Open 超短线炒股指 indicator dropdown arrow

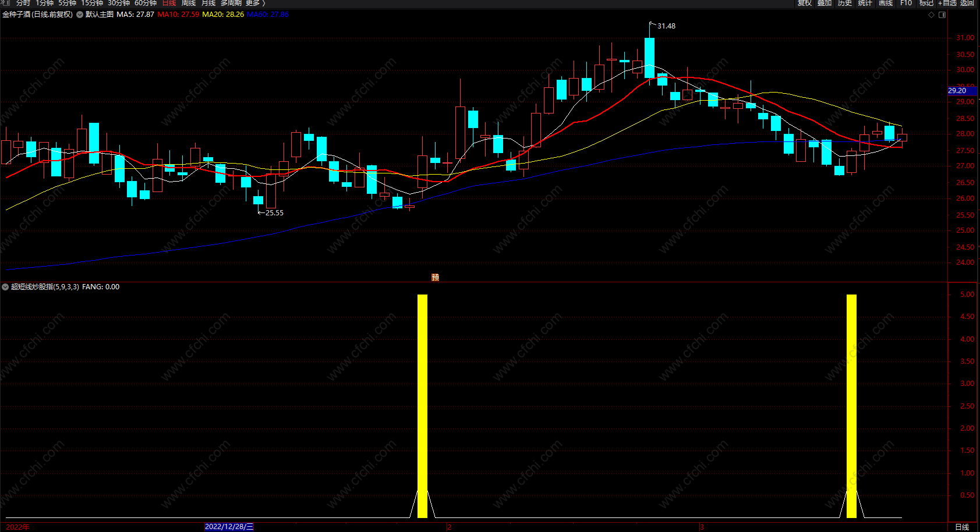click(x=5, y=287)
